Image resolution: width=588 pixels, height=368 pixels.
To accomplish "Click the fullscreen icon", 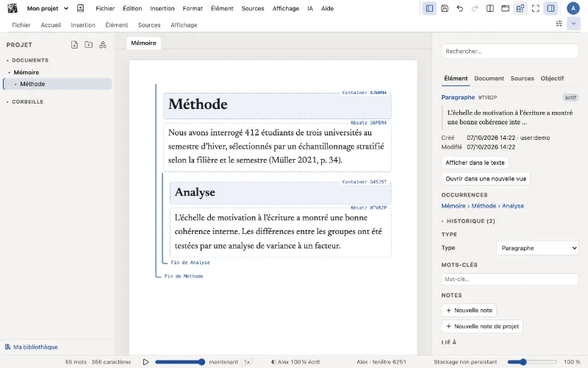I will point(536,8).
